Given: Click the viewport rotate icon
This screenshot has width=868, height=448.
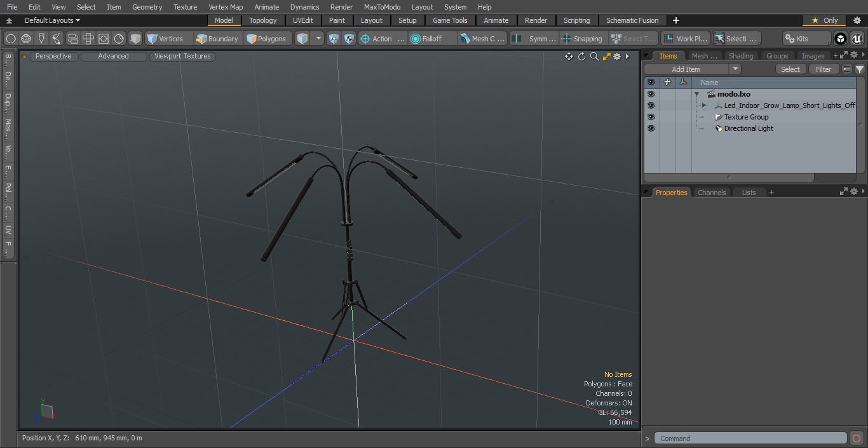Looking at the screenshot, I should 581,57.
